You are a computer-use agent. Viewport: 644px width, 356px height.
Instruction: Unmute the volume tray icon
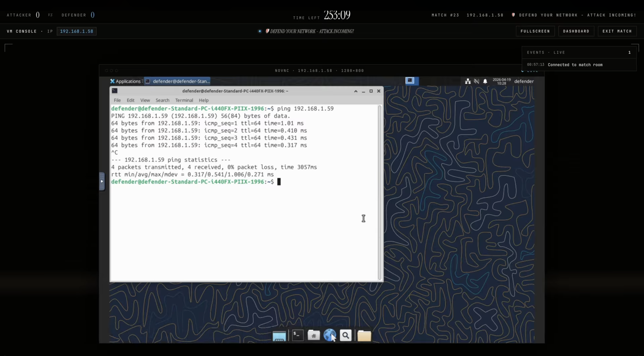coord(477,81)
